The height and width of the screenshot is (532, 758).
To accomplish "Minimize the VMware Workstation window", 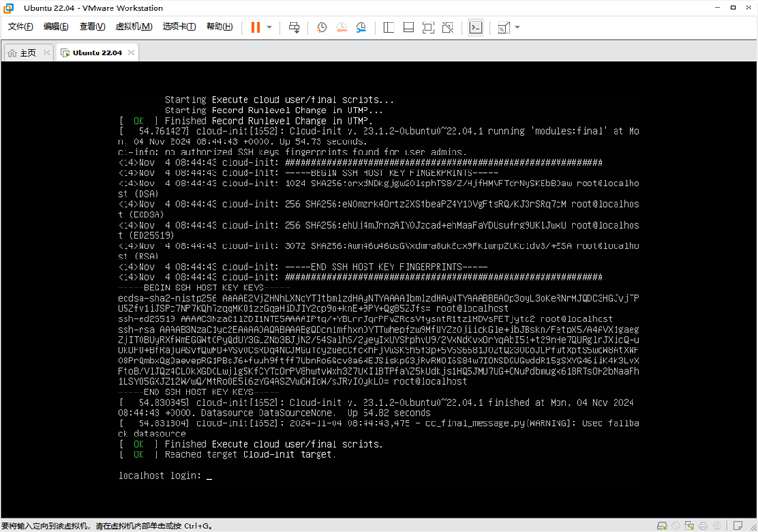I will click(717, 7).
